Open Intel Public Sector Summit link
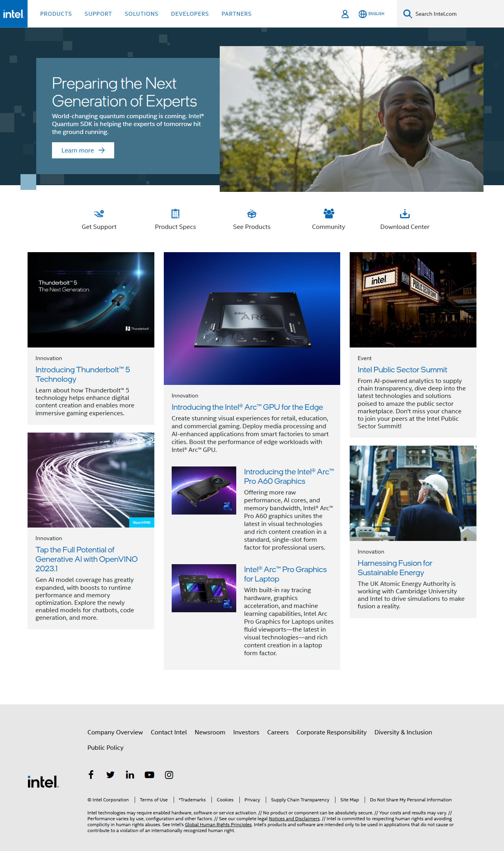 402,370
